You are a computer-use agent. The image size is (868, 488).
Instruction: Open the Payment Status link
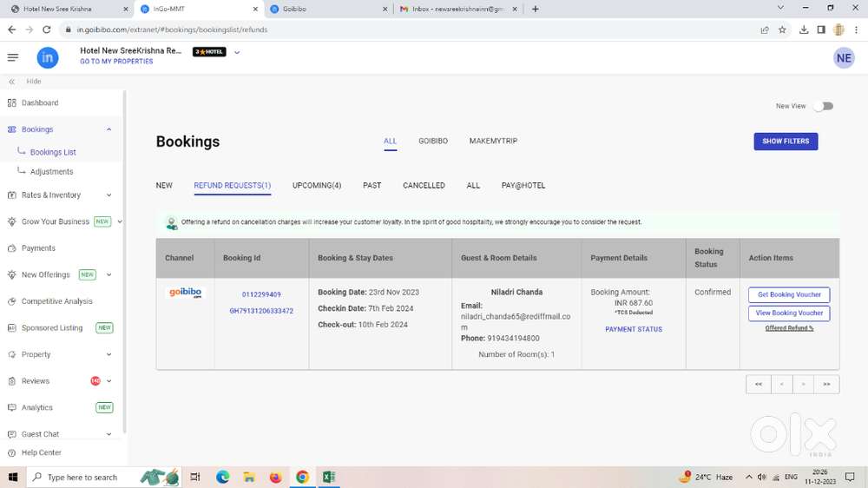click(633, 330)
